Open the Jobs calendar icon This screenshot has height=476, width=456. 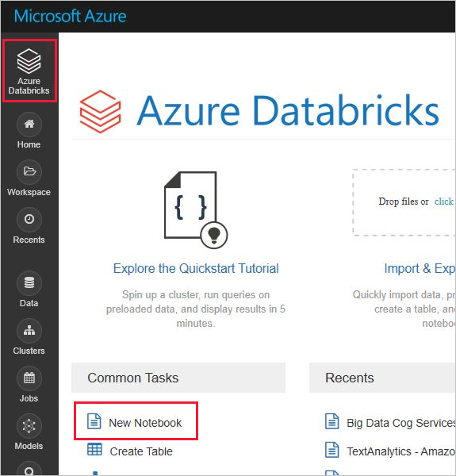tap(29, 378)
